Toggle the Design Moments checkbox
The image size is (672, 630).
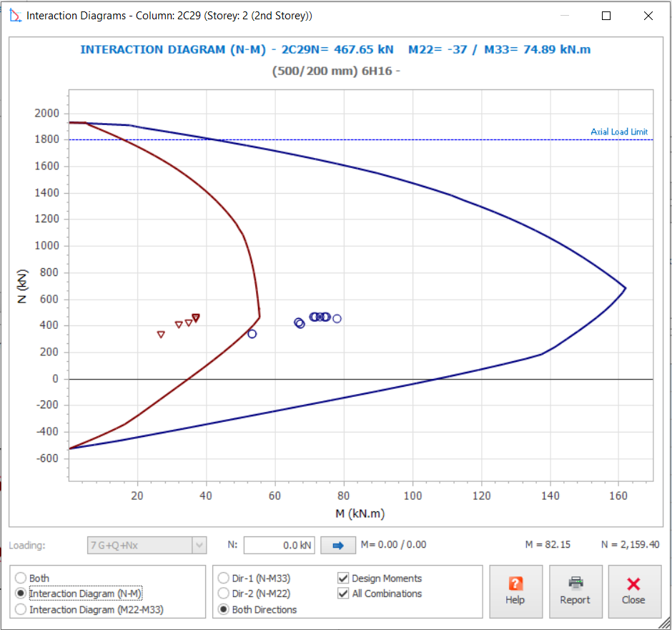coord(343,579)
